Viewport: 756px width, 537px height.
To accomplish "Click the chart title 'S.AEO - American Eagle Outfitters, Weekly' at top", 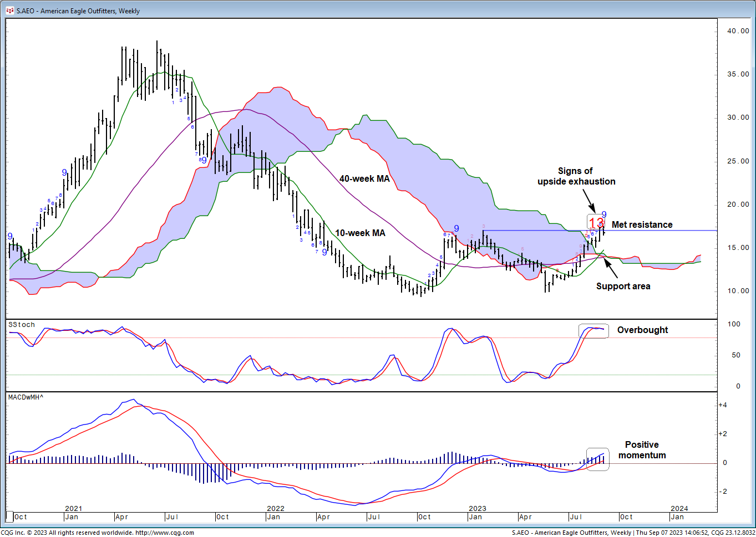I will coord(78,11).
